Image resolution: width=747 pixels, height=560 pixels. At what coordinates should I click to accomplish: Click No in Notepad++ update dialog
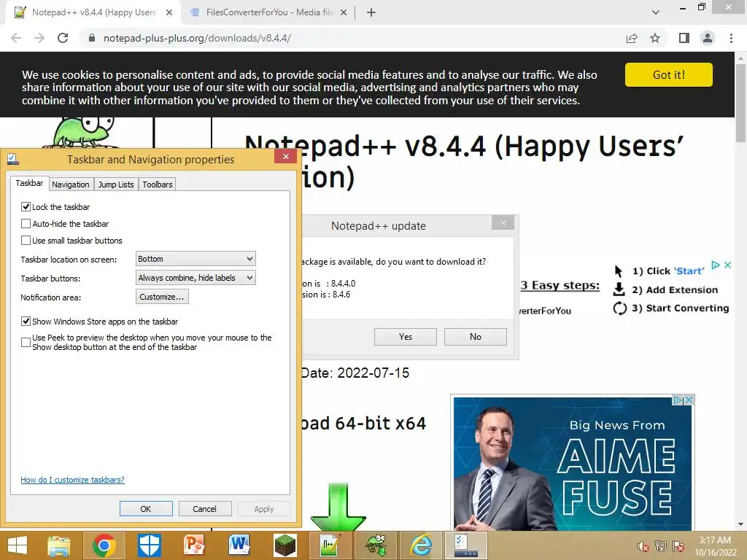point(476,337)
